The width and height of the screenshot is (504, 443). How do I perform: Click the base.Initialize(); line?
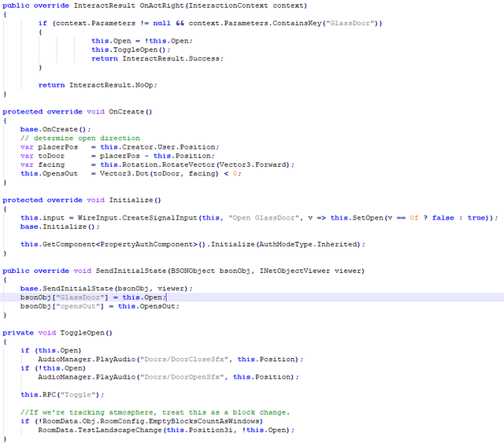pyautogui.click(x=60, y=227)
